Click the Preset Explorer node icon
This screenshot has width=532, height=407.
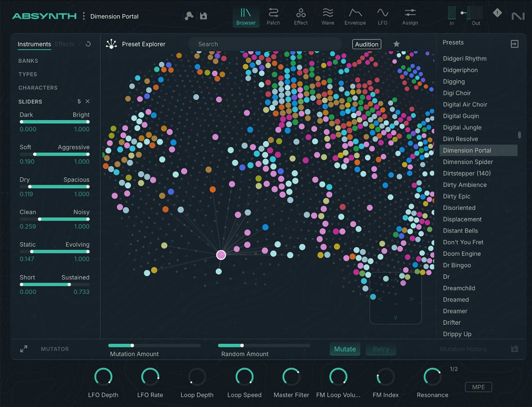tap(111, 44)
